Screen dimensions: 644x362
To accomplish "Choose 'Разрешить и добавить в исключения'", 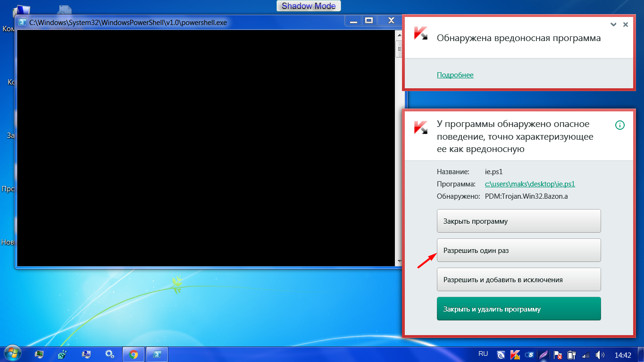I will point(519,279).
